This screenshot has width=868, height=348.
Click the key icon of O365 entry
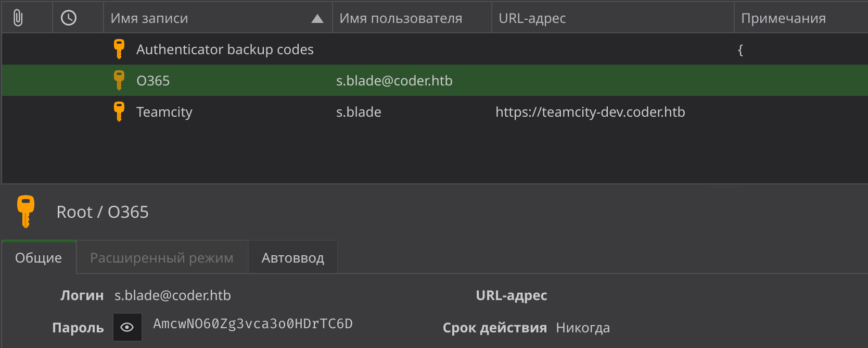(x=119, y=80)
